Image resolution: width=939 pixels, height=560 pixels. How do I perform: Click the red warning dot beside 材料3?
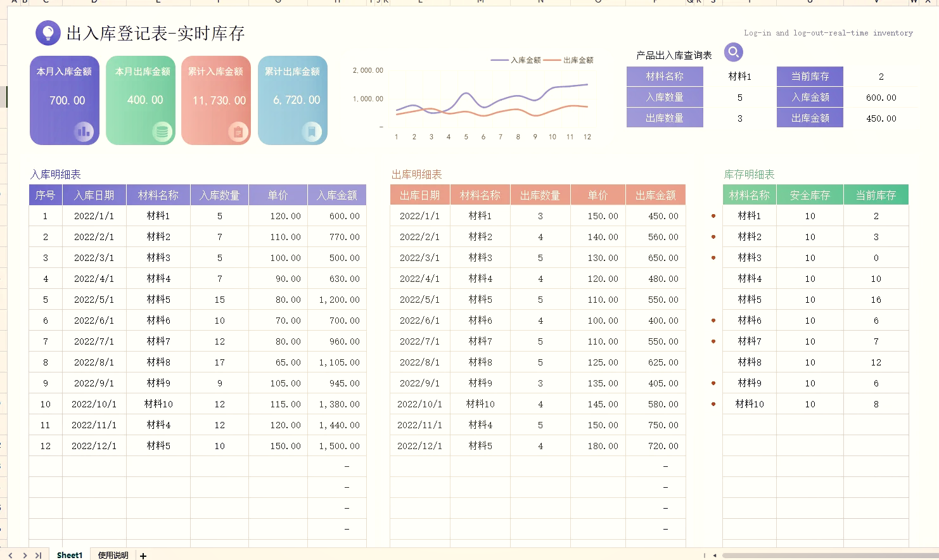point(713,258)
